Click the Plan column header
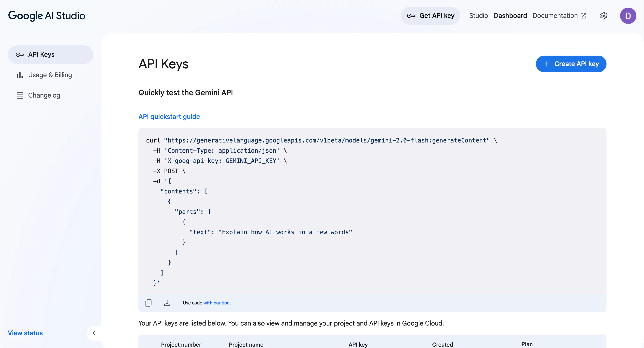This screenshot has height=348, width=644. pos(527,344)
